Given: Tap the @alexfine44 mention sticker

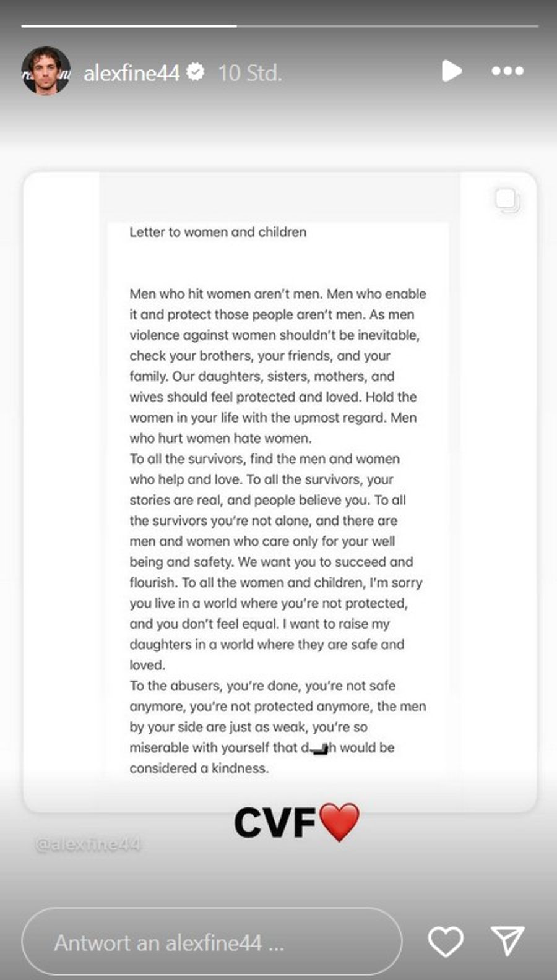Looking at the screenshot, I should (x=88, y=845).
